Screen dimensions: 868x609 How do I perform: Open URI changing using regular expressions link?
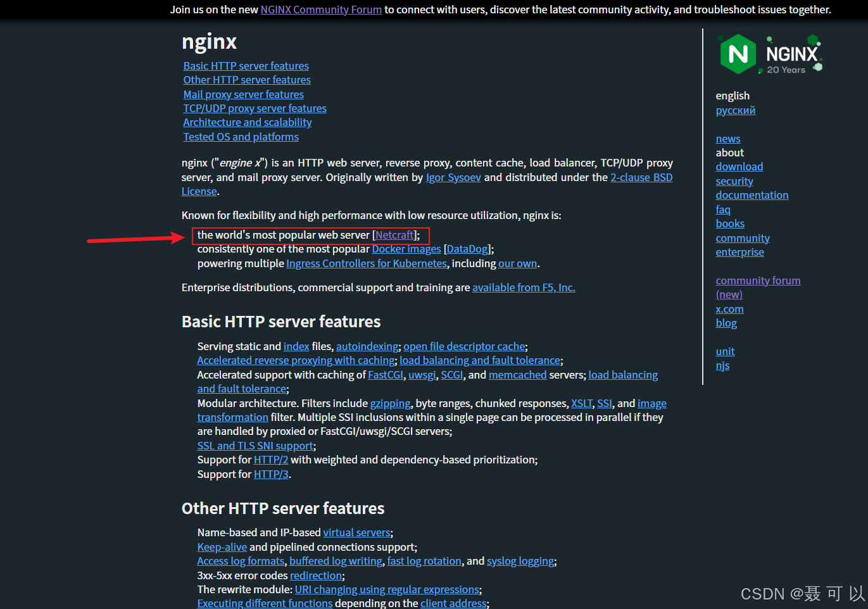coord(387,589)
